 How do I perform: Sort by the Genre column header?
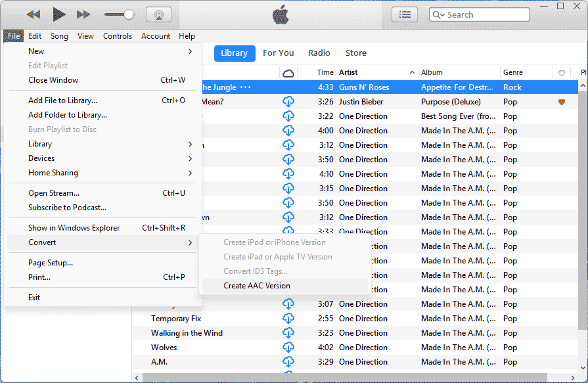click(x=526, y=72)
